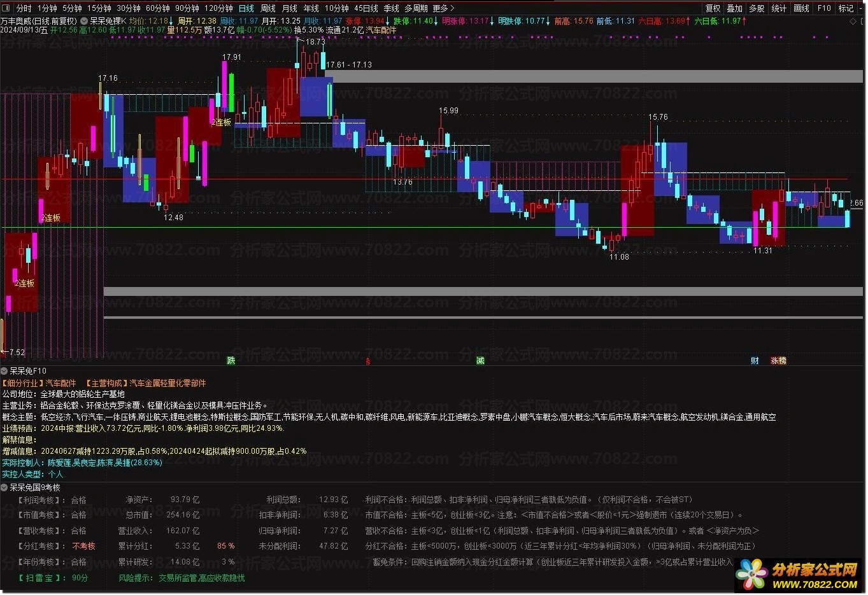Screen dimensions: 868x595
Task: Click the 汽车配件 sector label in header
Action: pos(381,30)
